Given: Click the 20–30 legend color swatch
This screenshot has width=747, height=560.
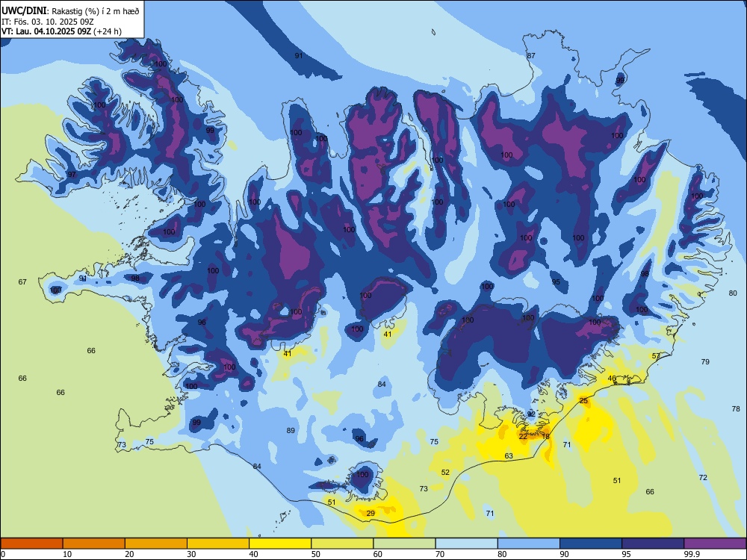Looking at the screenshot, I should 156,544.
